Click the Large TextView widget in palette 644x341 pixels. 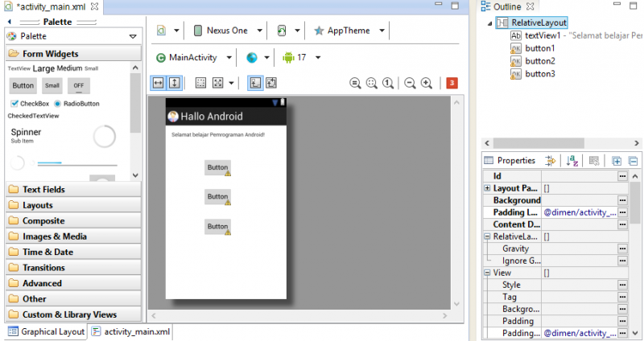(43, 68)
